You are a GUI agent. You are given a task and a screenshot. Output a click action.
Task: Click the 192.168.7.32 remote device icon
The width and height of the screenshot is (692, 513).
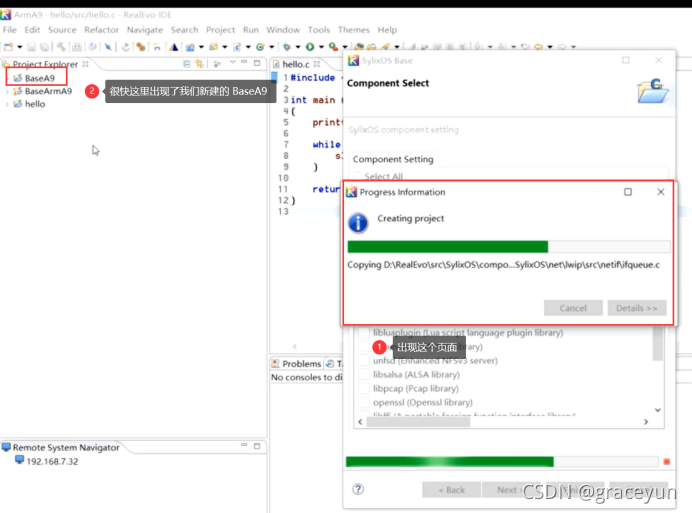tap(19, 460)
